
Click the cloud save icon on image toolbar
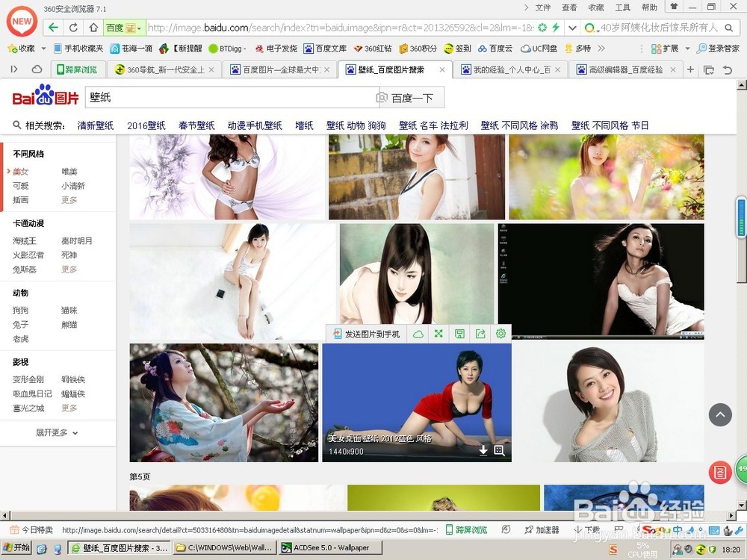(x=418, y=334)
